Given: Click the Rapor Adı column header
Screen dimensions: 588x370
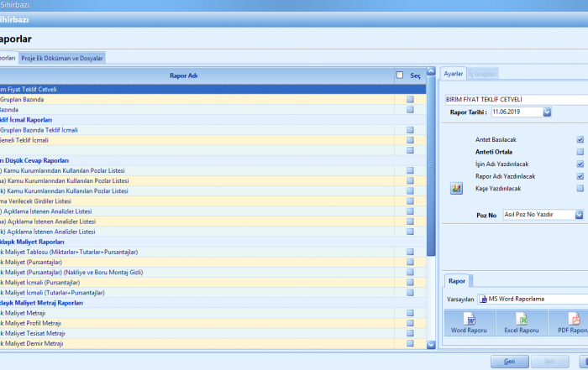Looking at the screenshot, I should coord(183,76).
